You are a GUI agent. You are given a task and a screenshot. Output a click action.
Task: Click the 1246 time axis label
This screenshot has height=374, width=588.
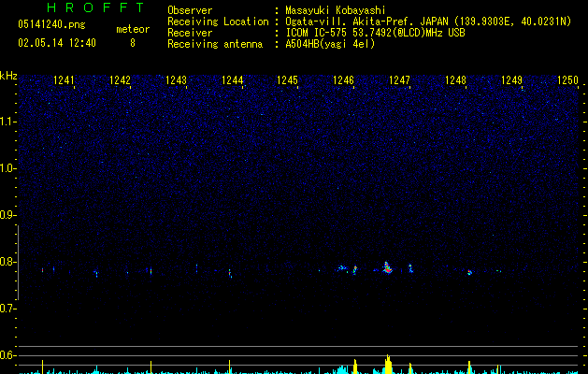tap(343, 80)
